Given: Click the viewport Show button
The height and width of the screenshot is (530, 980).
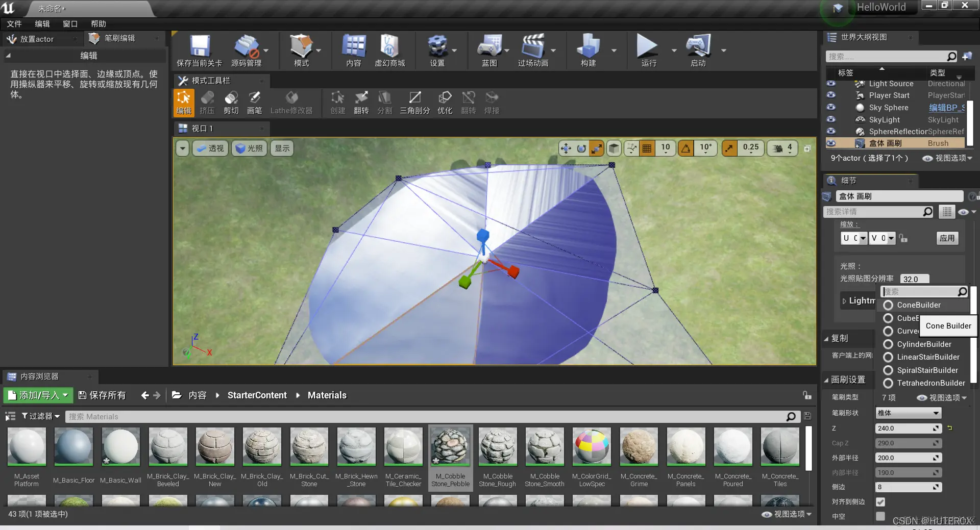Looking at the screenshot, I should (x=282, y=148).
